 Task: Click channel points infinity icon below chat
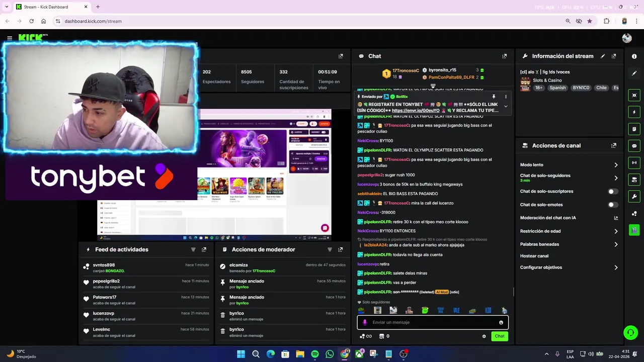click(366, 336)
